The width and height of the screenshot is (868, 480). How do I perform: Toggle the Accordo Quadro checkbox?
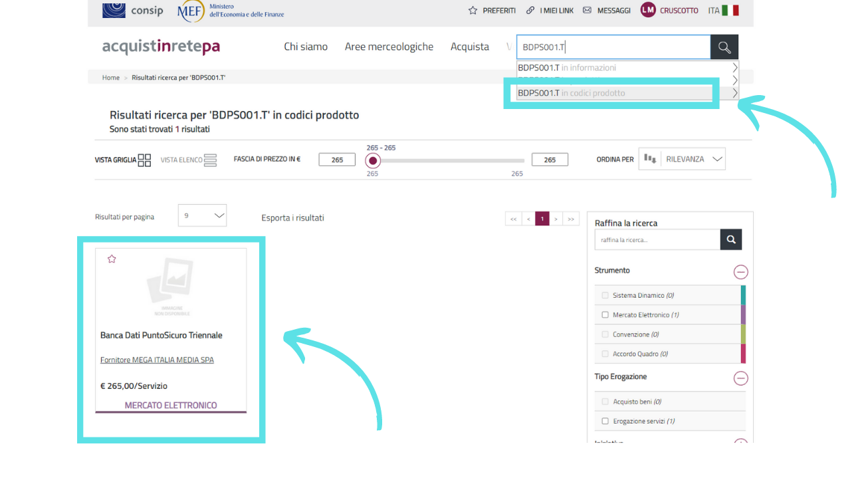point(605,354)
